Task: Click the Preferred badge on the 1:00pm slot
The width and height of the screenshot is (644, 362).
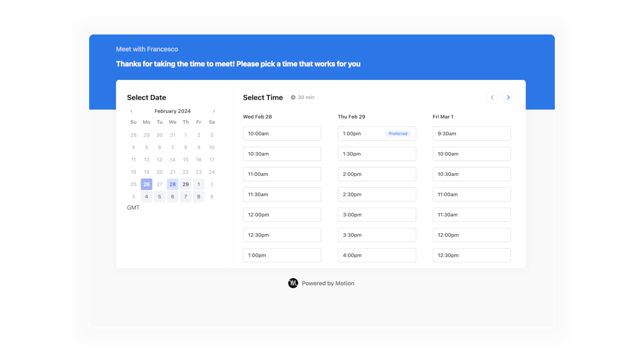Action: pos(398,133)
